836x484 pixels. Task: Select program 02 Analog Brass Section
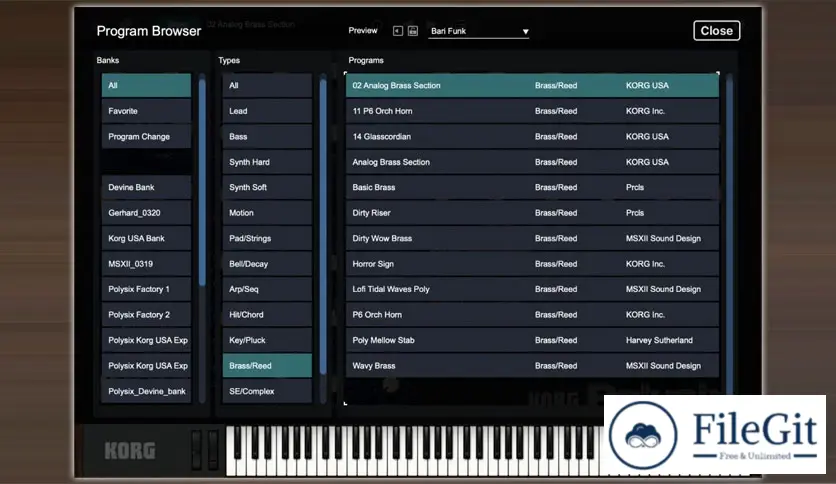532,85
